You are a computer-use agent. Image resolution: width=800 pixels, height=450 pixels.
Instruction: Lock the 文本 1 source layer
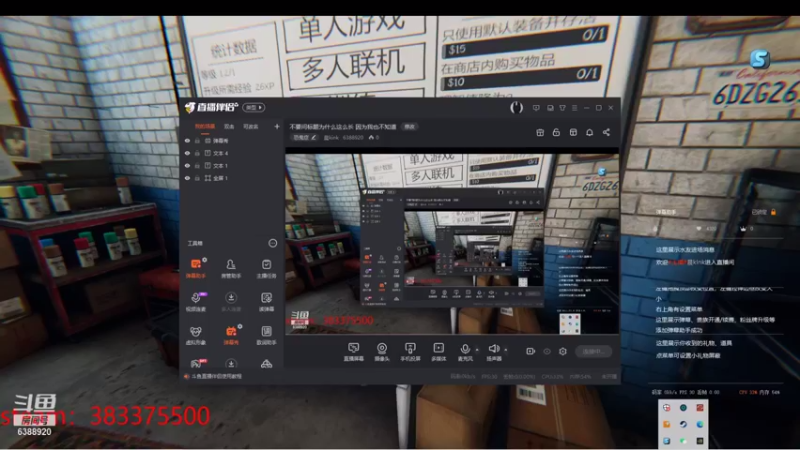point(197,165)
